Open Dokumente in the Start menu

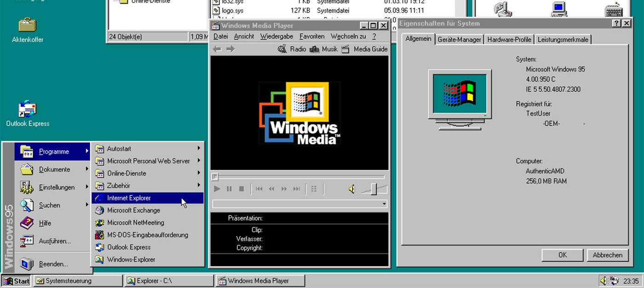click(52, 170)
